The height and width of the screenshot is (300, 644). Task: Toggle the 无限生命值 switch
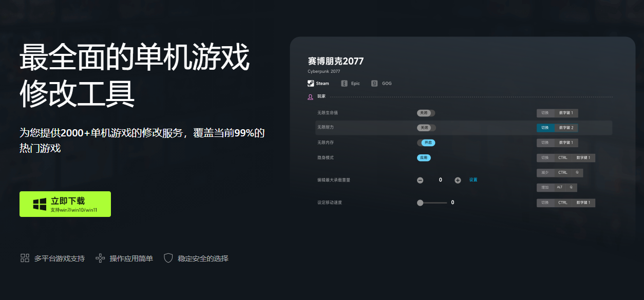pos(426,113)
